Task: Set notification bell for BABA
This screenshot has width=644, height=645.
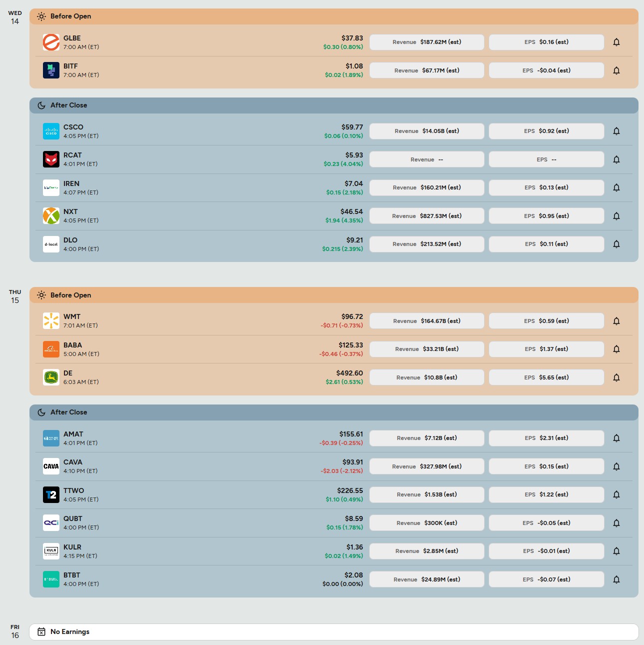Action: click(617, 349)
